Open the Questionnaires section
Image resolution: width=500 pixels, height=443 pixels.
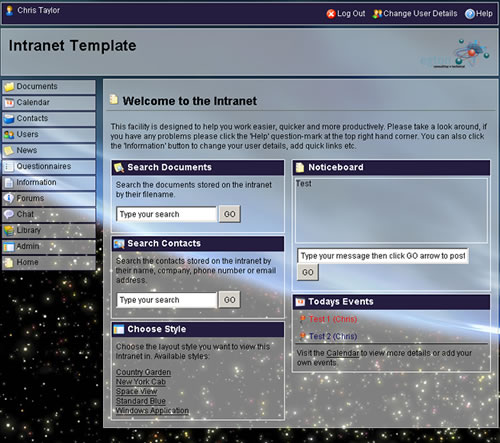point(49,167)
